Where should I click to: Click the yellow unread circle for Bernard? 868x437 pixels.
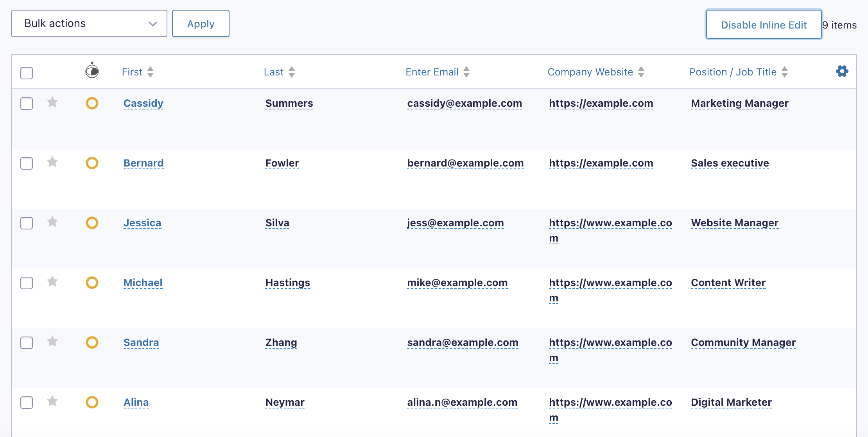(92, 163)
